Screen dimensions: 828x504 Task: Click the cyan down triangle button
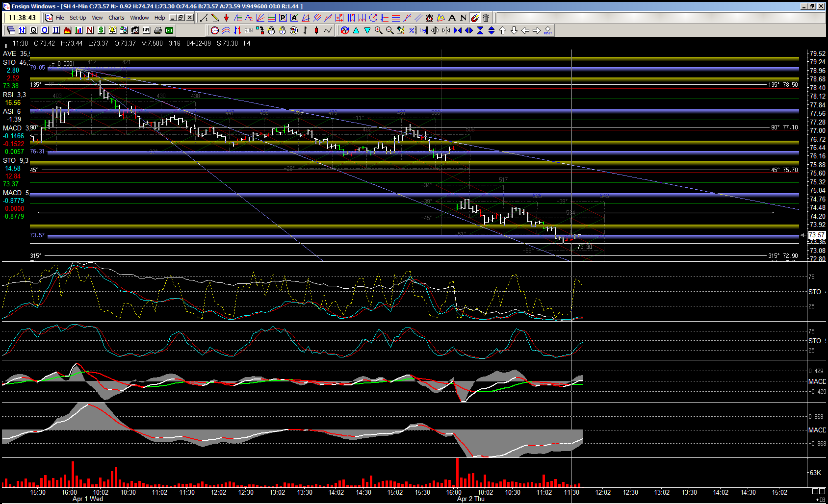[x=367, y=30]
